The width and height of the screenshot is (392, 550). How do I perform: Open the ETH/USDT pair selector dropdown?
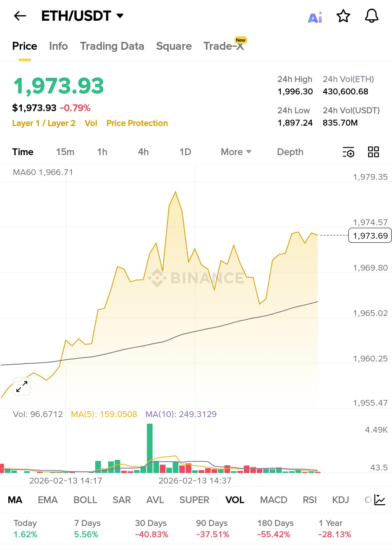coord(83,16)
